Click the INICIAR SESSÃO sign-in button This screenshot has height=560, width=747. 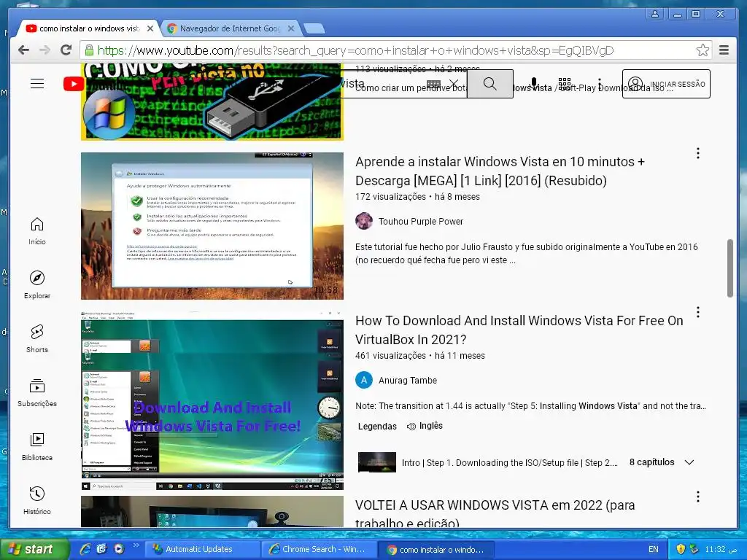tap(666, 84)
